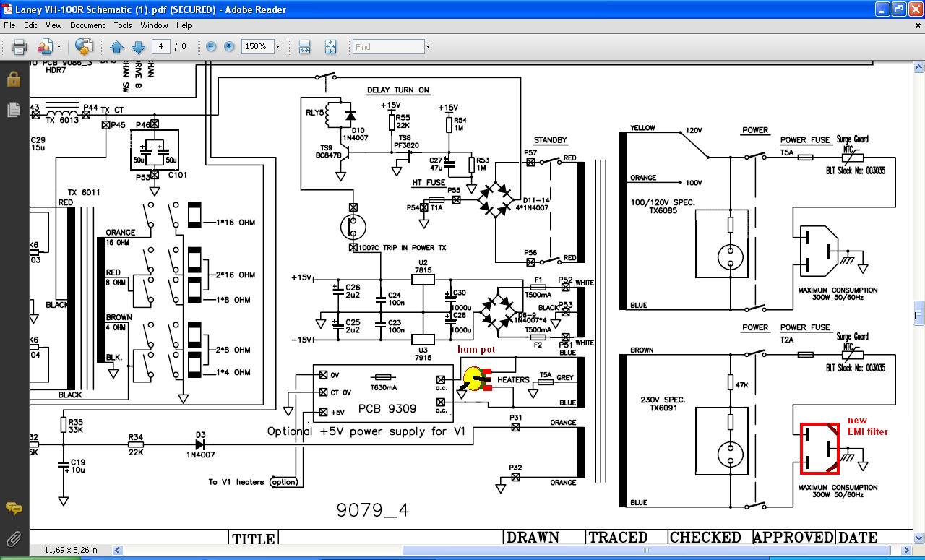Open the Attachments paperclip panel
Screen dimensions: 925x560
[14, 538]
